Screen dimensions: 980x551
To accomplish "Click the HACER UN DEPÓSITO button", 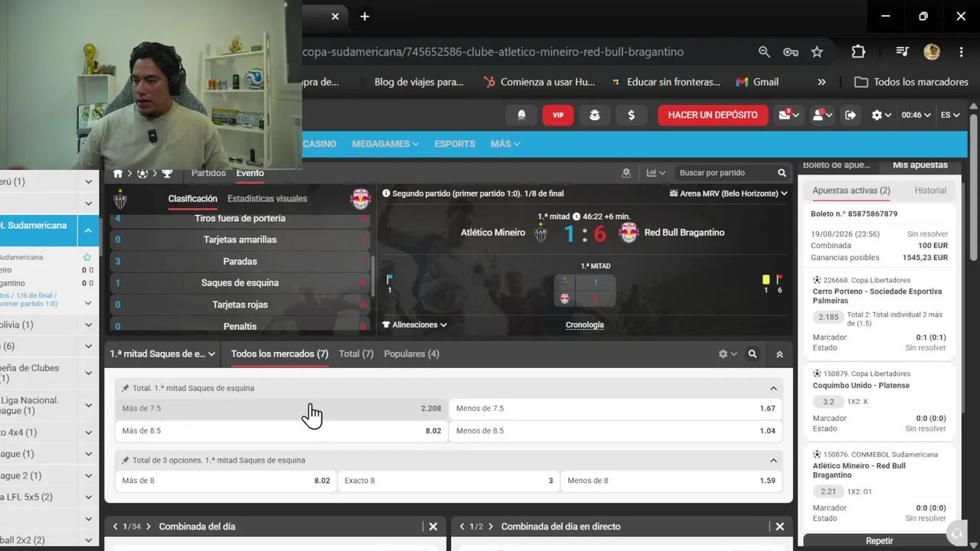I will pyautogui.click(x=713, y=115).
